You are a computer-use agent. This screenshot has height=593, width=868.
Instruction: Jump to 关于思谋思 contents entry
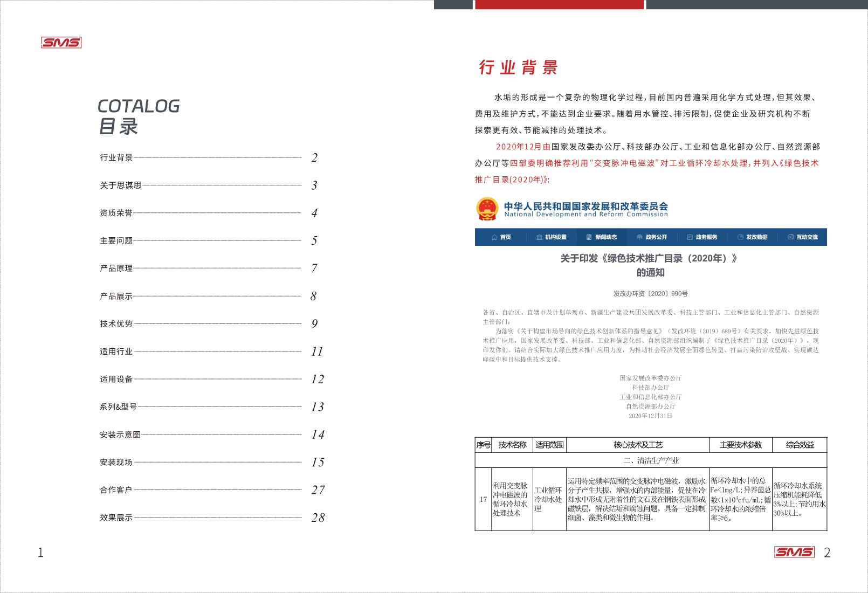coord(121,185)
